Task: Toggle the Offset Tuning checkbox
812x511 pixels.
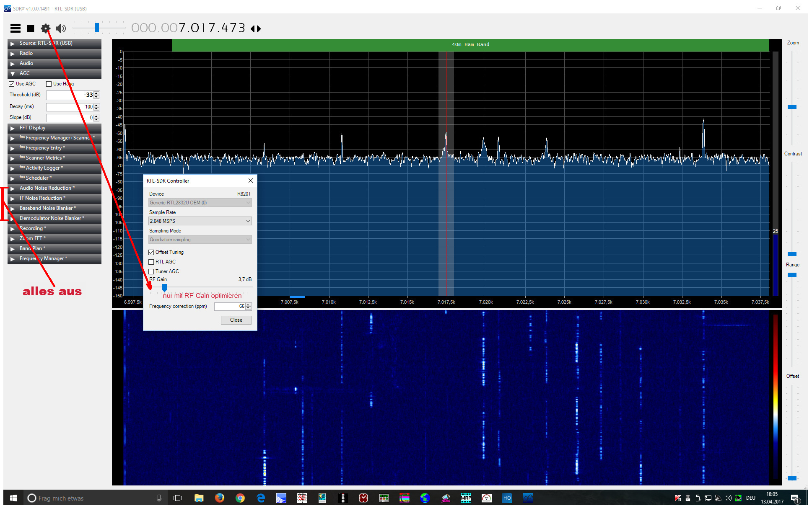Action: click(151, 252)
